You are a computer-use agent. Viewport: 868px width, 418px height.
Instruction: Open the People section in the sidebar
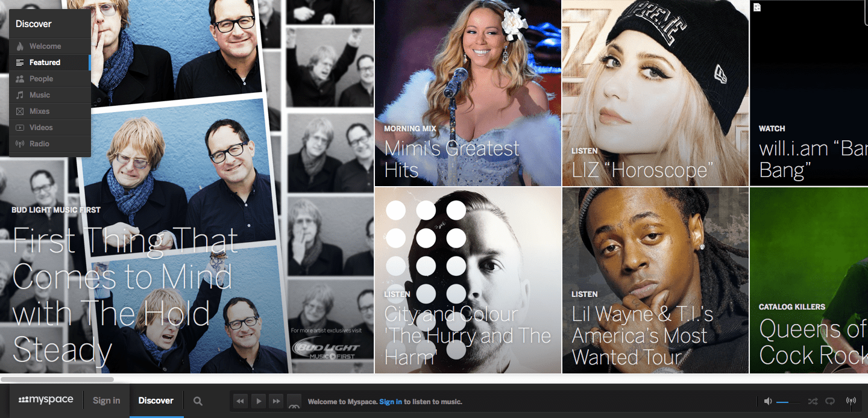pos(21,78)
